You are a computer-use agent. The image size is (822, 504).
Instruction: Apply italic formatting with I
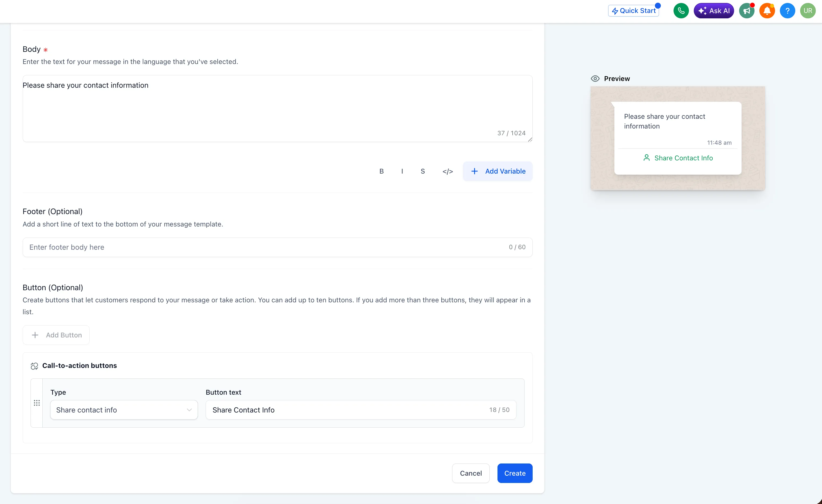(x=402, y=171)
